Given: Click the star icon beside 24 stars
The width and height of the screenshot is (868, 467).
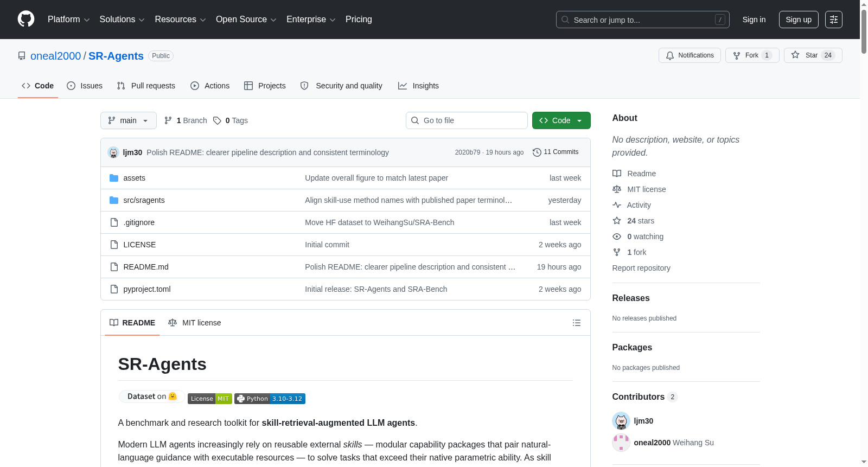Looking at the screenshot, I should pos(617,221).
